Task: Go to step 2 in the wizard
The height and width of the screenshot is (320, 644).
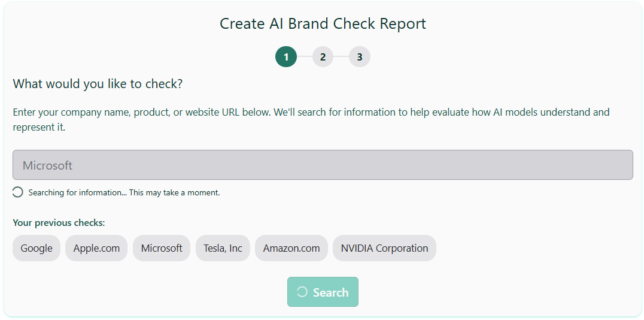Action: point(323,57)
